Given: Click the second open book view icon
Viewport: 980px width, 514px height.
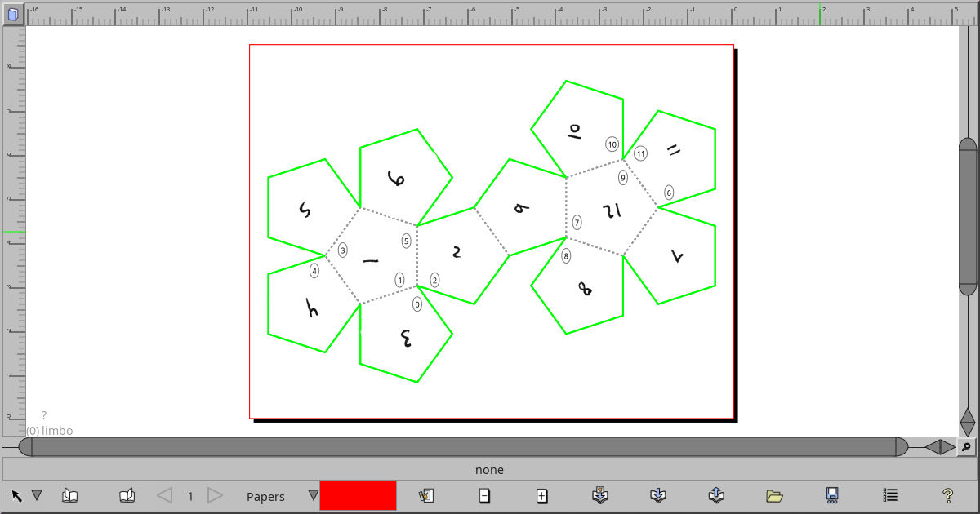Looking at the screenshot, I should pos(127,494).
